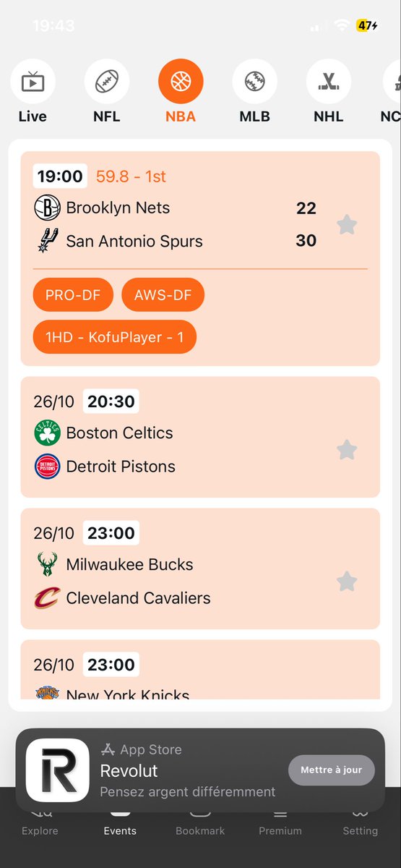Tap the Revolut app icon in banner
This screenshot has width=401, height=868.
(x=58, y=770)
